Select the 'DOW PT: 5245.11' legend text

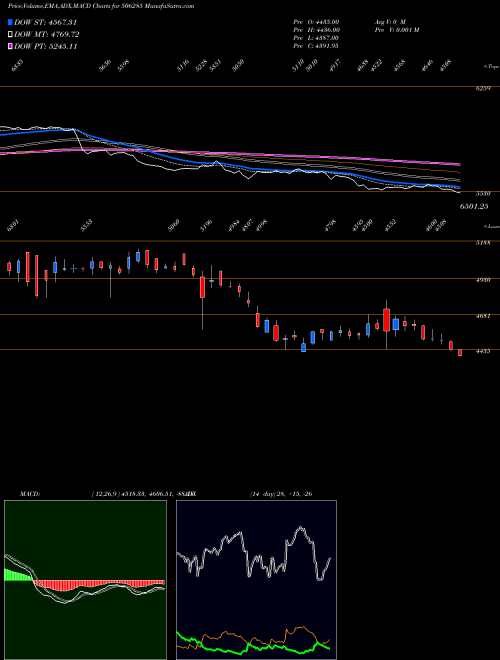(x=45, y=46)
